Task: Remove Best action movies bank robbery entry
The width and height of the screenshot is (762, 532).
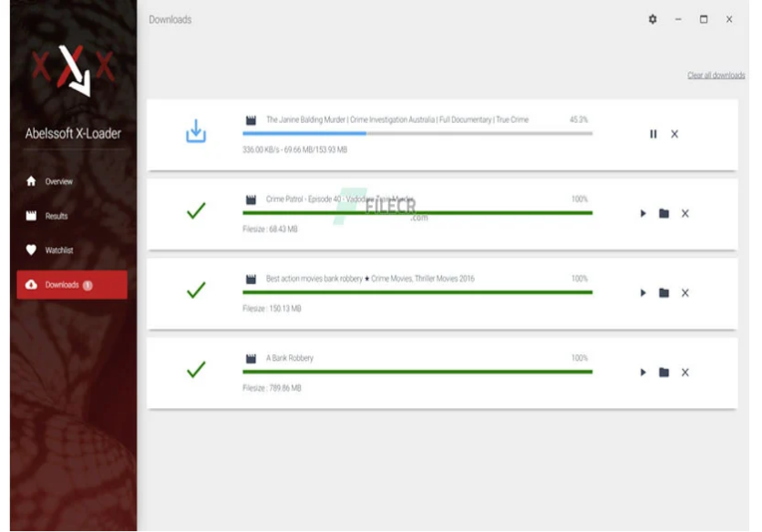Action: pos(685,293)
